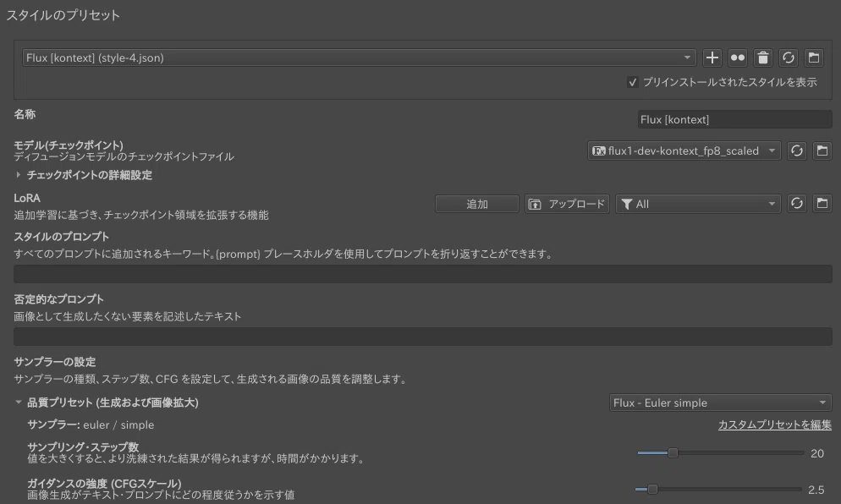Open the style presets folder
The image size is (841, 504).
(814, 58)
